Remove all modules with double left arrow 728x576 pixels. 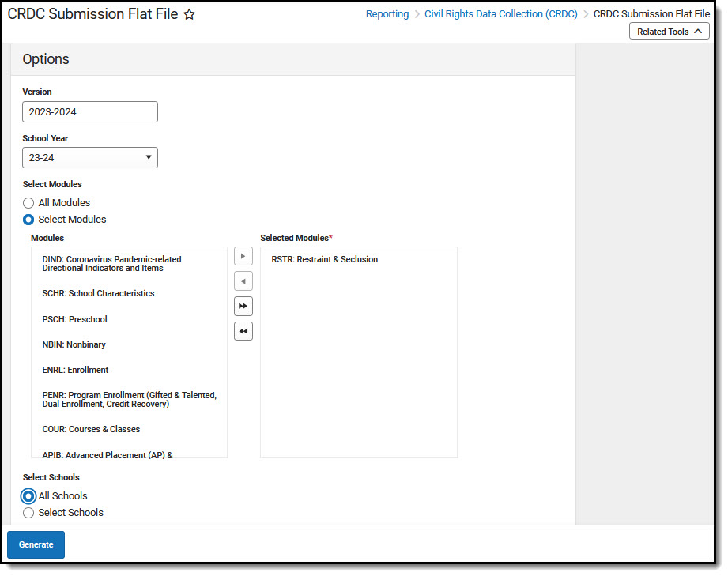tap(243, 331)
